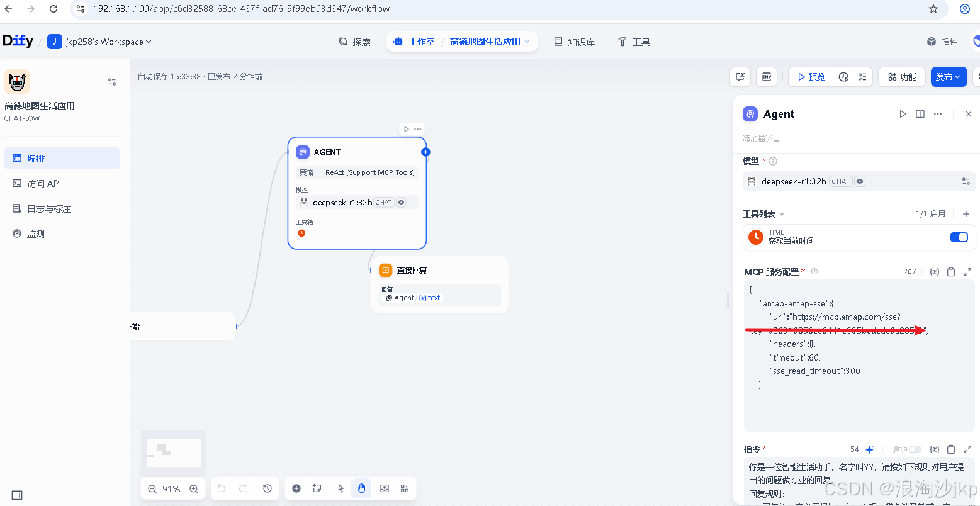Open the model parameters settings icon

point(966,181)
